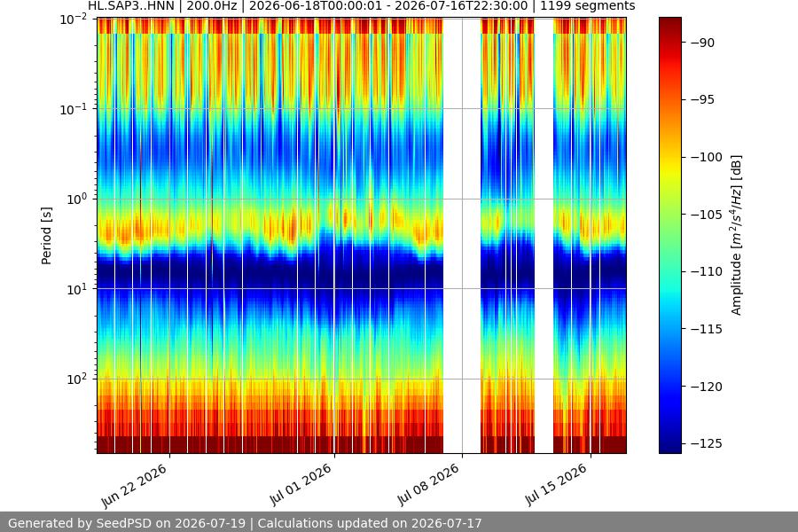Click the 10¹ tick label on period axis
798x532 pixels.
77,289
